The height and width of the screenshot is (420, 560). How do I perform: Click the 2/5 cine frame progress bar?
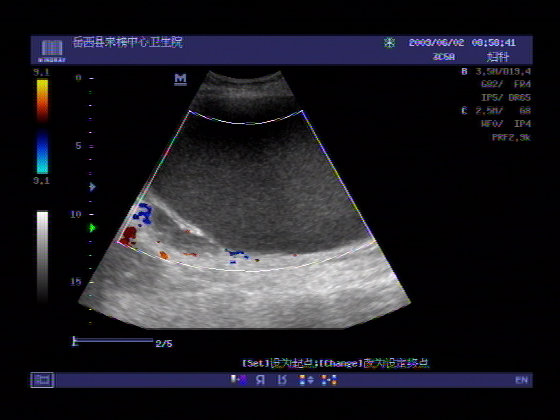[113, 341]
